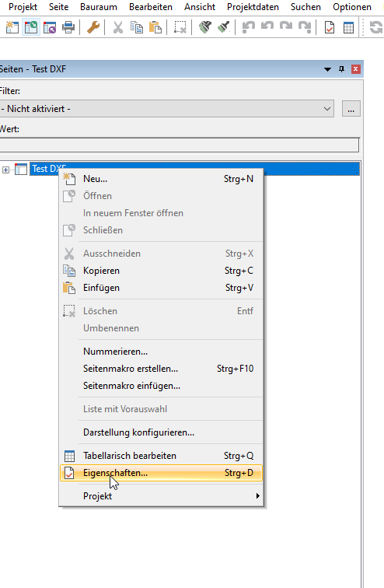Open the Filter dropdown "Nicht aktiviert"
Image resolution: width=384 pixels, height=588 pixels.
(x=166, y=109)
